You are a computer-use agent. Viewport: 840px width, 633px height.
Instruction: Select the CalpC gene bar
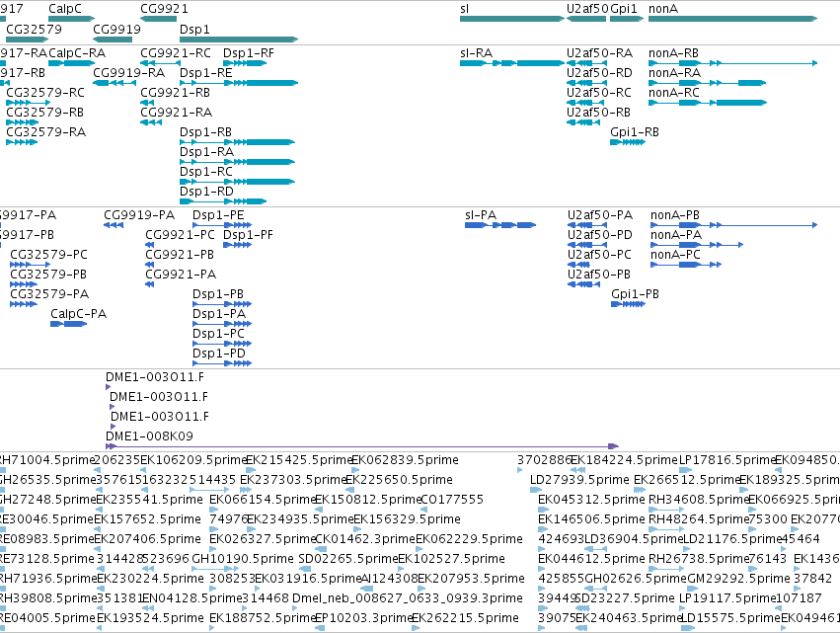(x=71, y=19)
